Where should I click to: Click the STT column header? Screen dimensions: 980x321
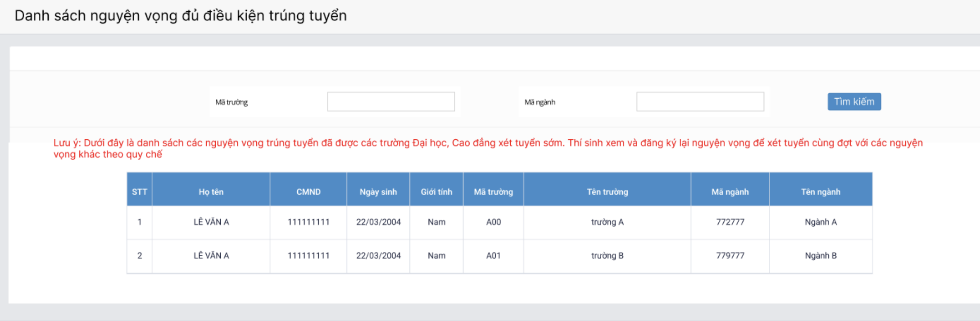click(x=140, y=192)
